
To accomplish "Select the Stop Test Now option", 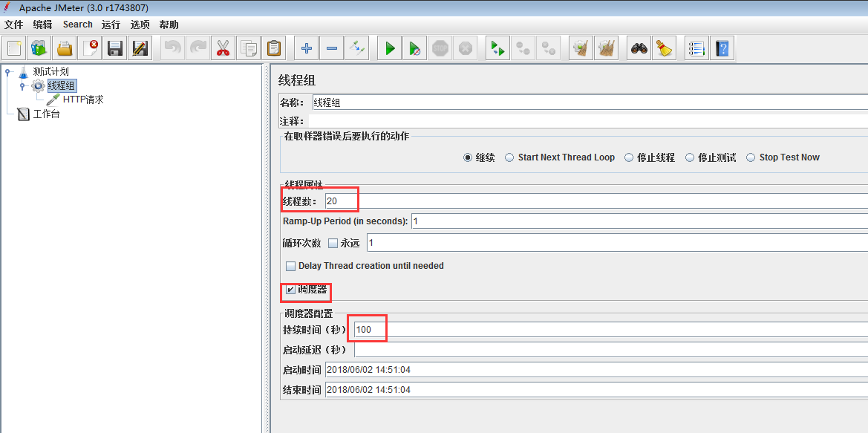I will (x=751, y=157).
